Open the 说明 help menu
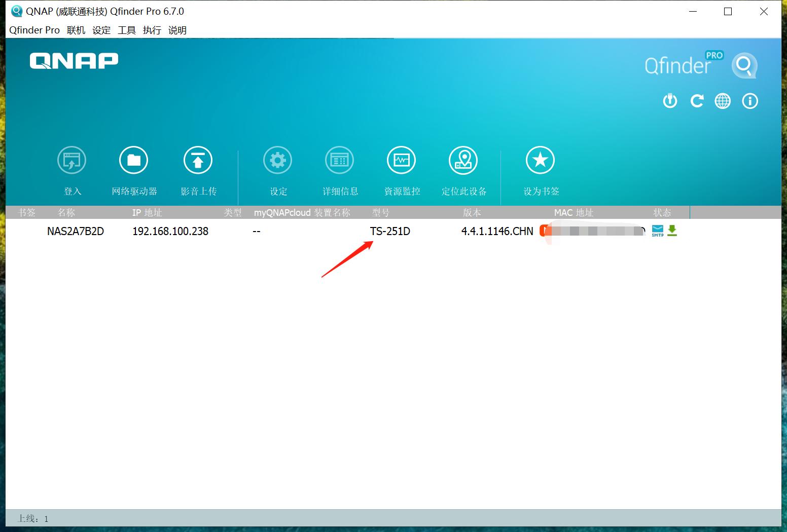This screenshot has height=532, width=787. tap(177, 30)
